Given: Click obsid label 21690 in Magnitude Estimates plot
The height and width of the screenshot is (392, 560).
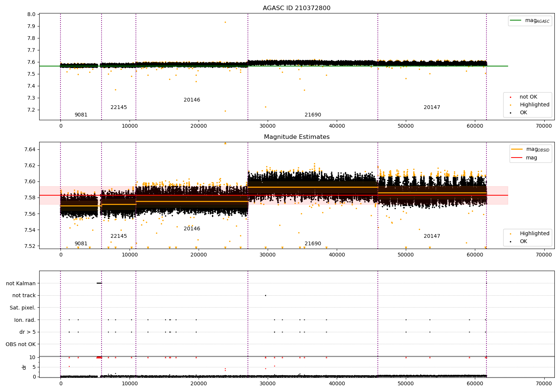Looking at the screenshot, I should point(313,244).
